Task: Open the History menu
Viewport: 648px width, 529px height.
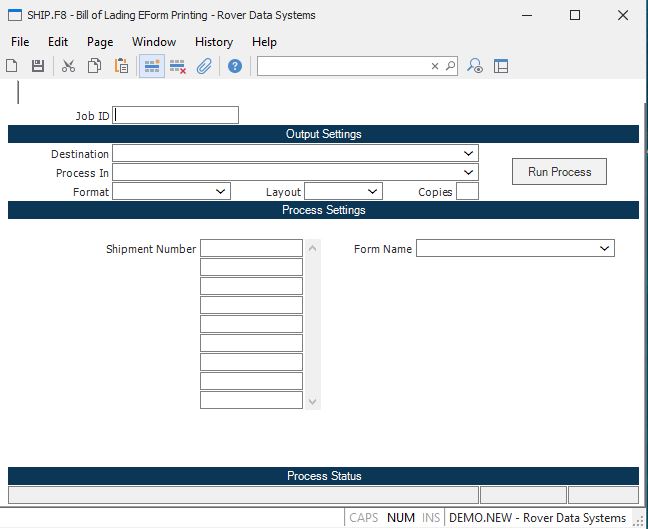Action: pos(213,42)
